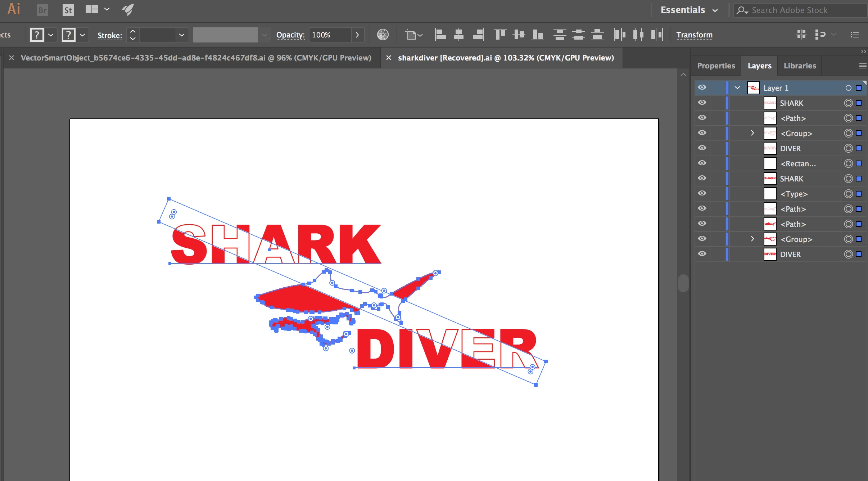Switch to the Properties tab
This screenshot has height=481, width=868.
coord(716,66)
